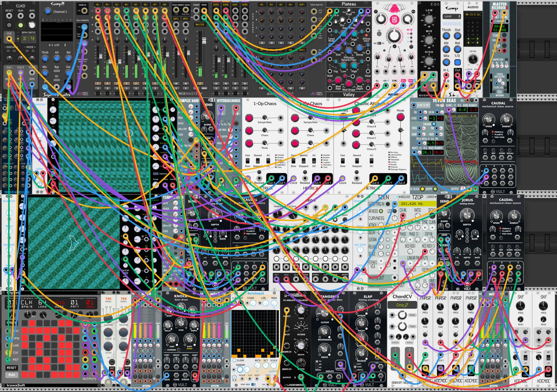
Task: Click the MixMaster track -01- label
Action: pos(98,5)
